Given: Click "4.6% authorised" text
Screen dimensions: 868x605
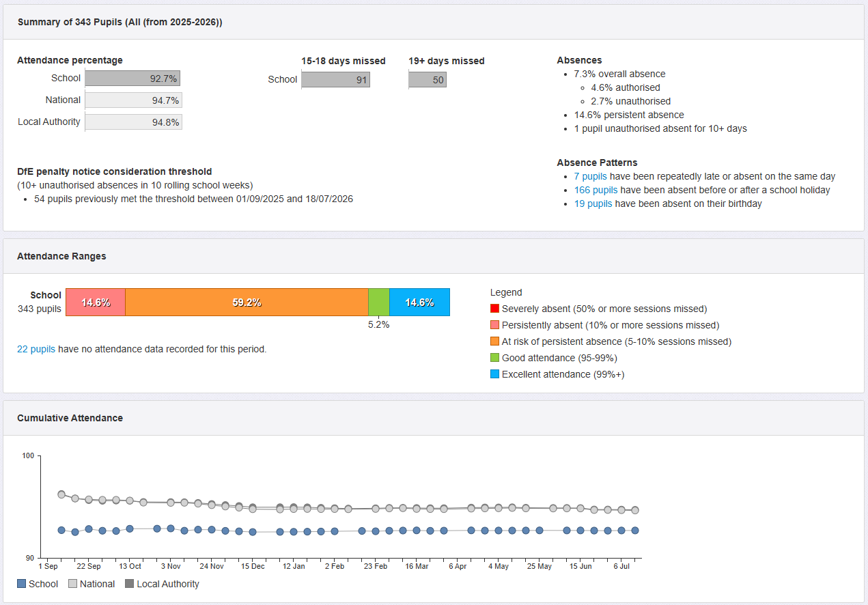Looking at the screenshot, I should click(x=626, y=87).
